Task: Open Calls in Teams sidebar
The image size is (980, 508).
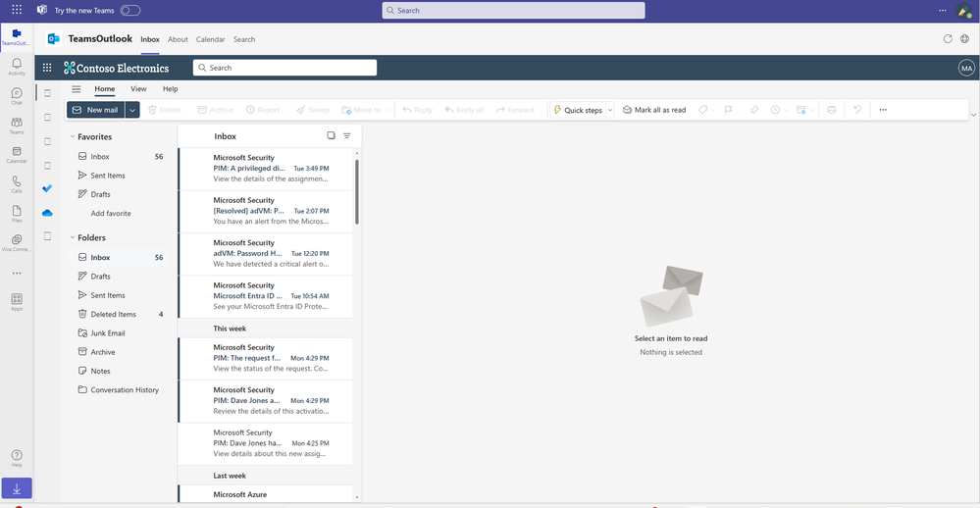Action: tap(17, 183)
